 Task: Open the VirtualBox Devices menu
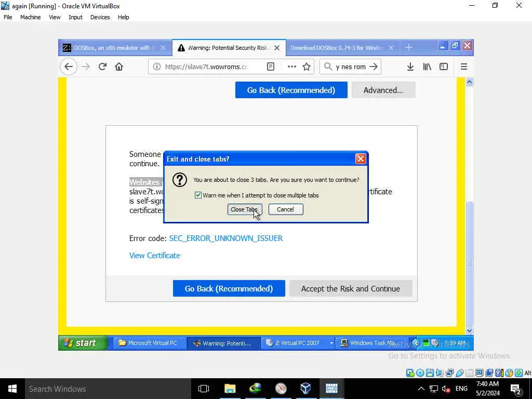click(100, 17)
